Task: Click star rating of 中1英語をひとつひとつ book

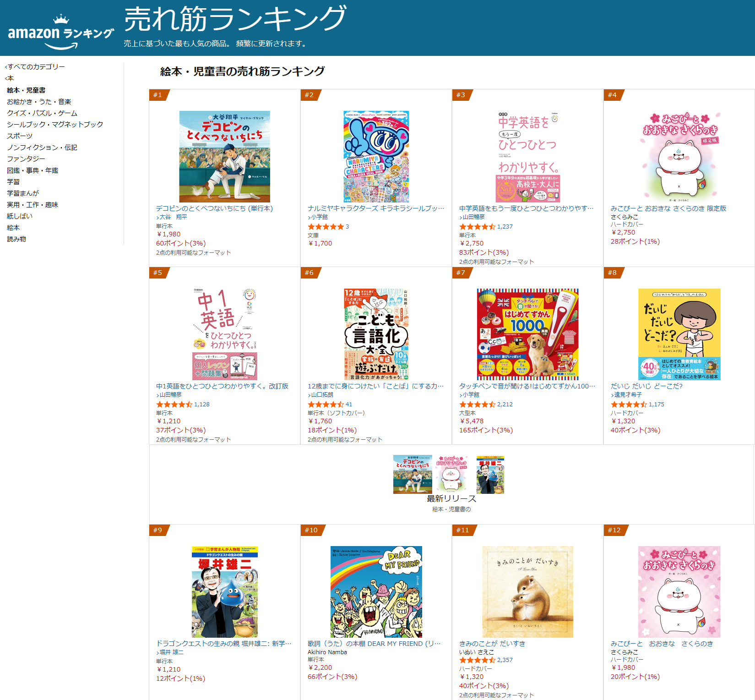Action: click(174, 405)
